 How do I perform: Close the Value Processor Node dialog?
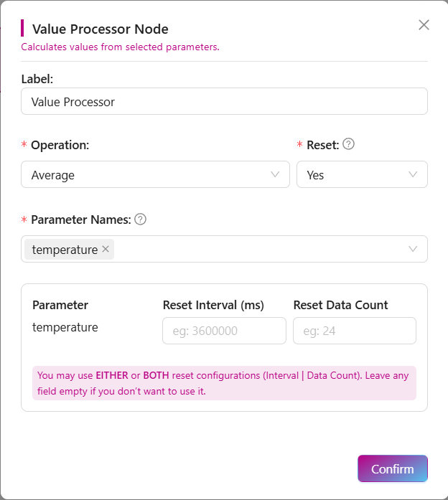(424, 25)
